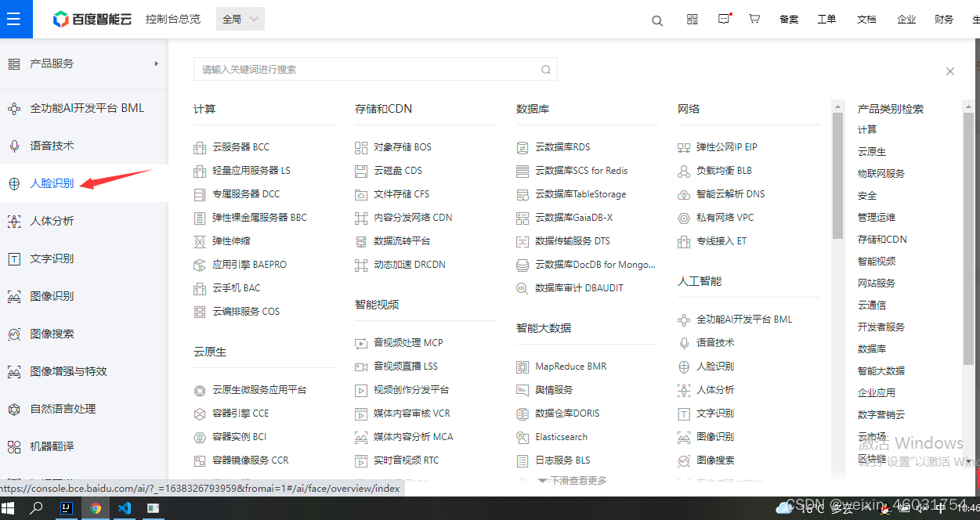980x520 pixels.
Task: Click the product list vertical scrollbar
Action: pyautogui.click(x=838, y=175)
